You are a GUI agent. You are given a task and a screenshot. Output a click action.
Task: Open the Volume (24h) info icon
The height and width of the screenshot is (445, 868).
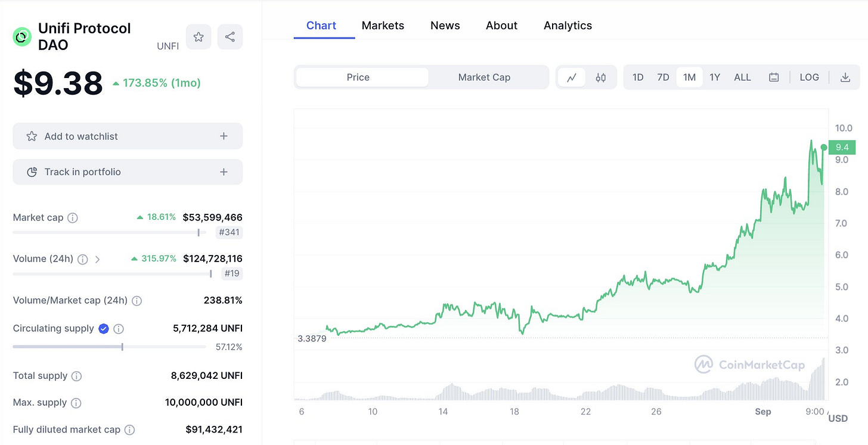(x=83, y=259)
